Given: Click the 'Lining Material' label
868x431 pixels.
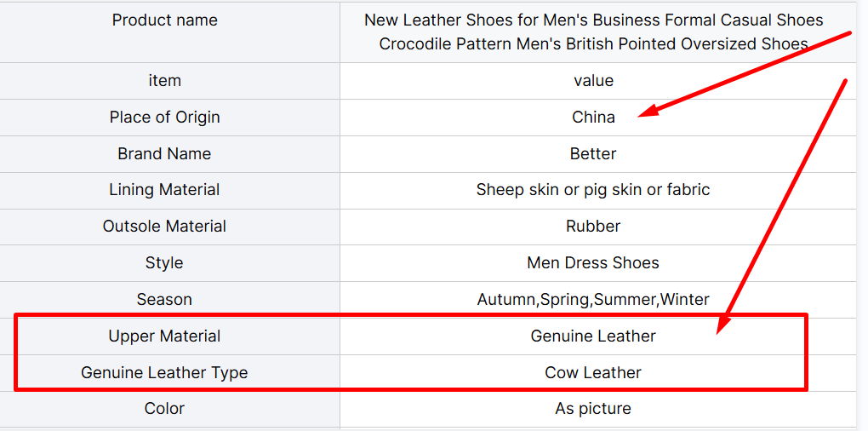Looking at the screenshot, I should (164, 190).
